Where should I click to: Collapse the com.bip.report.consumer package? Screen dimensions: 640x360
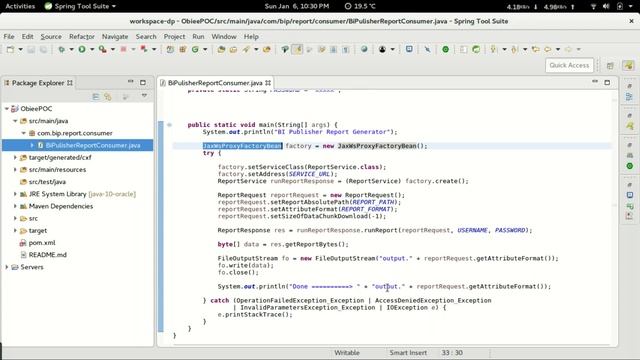(x=23, y=133)
